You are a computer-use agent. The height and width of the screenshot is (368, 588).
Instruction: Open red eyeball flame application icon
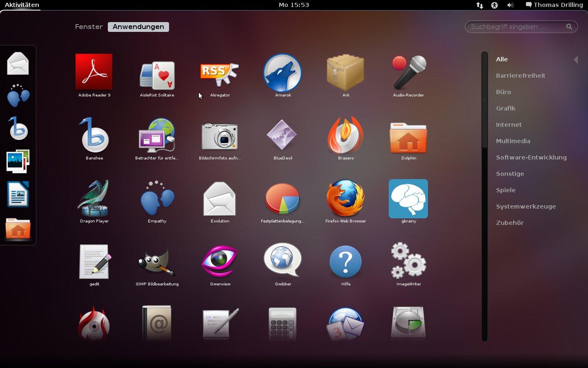pyautogui.click(x=94, y=324)
